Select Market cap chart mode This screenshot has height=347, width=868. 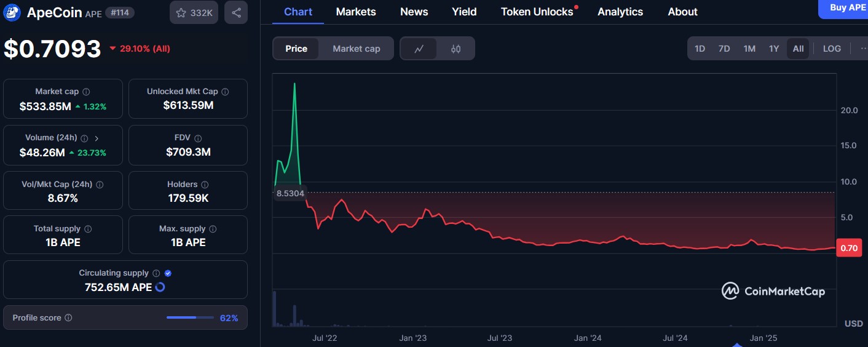(357, 49)
